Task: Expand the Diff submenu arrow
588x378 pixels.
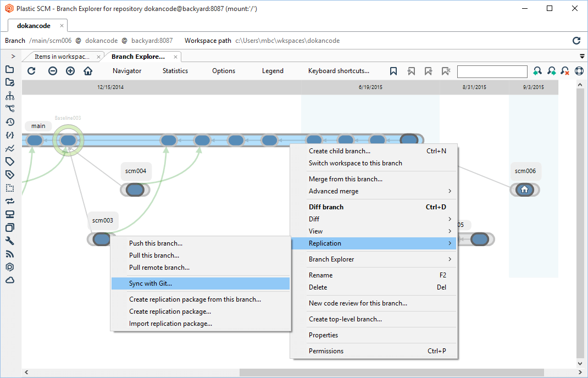Action: (x=450, y=219)
